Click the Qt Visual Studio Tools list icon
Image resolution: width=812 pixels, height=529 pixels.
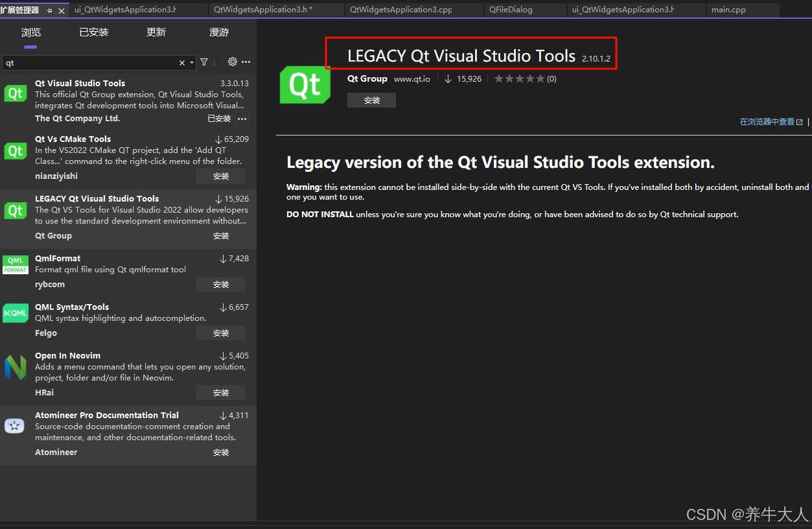click(x=15, y=94)
